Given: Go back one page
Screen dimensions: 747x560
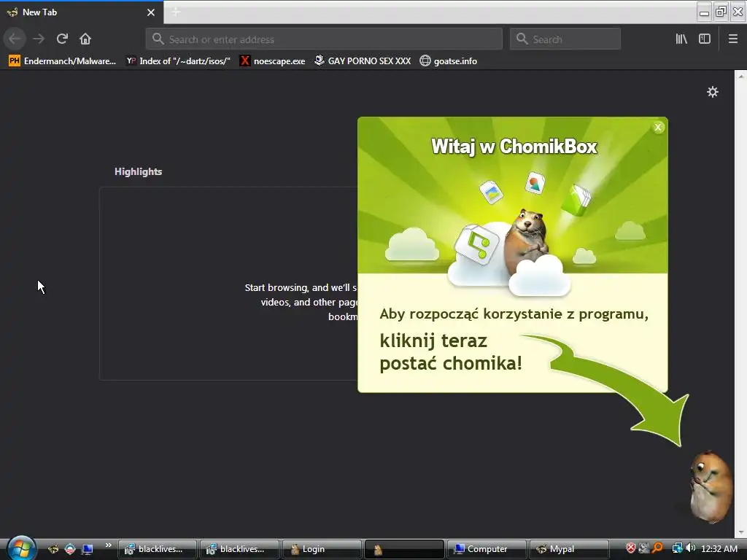Looking at the screenshot, I should 15,39.
